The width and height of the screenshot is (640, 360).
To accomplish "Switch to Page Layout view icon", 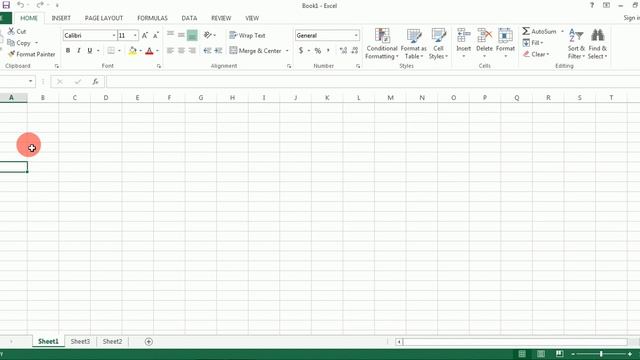I will coord(541,354).
